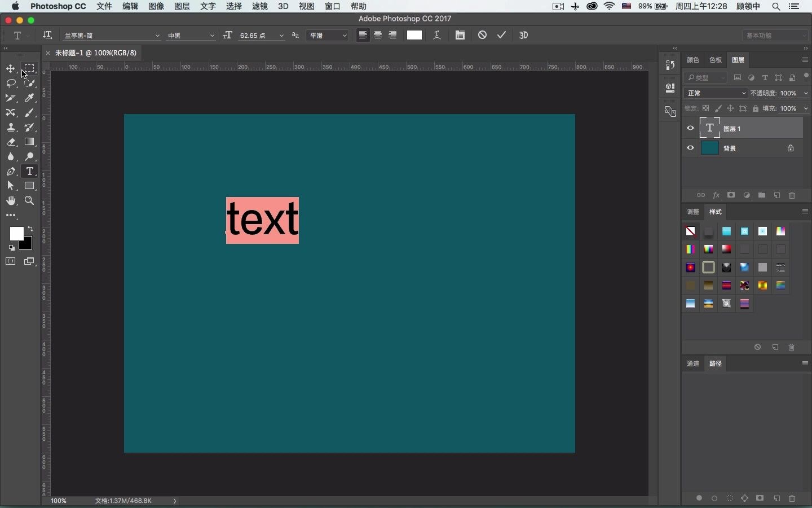
Task: Select the Clone Stamp tool
Action: [11, 128]
